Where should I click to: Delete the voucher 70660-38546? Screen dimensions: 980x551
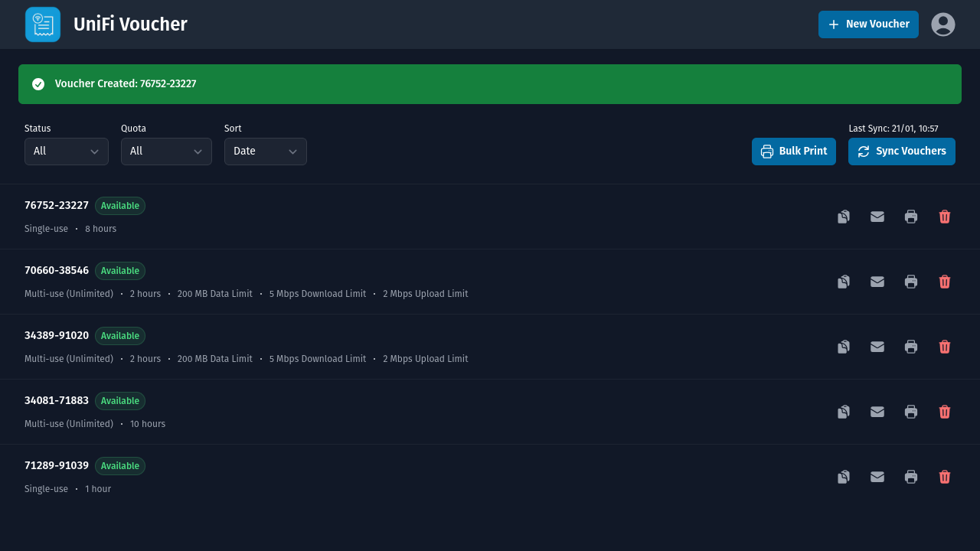point(944,282)
